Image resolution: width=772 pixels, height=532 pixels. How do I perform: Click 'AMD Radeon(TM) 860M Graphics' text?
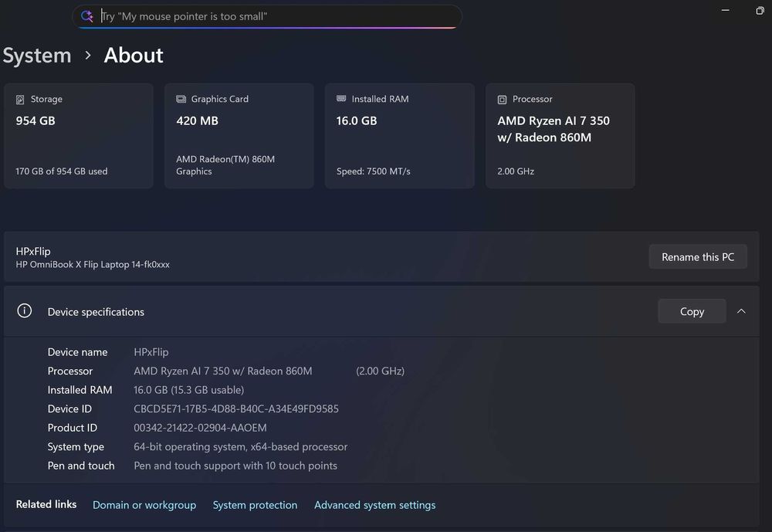225,165
